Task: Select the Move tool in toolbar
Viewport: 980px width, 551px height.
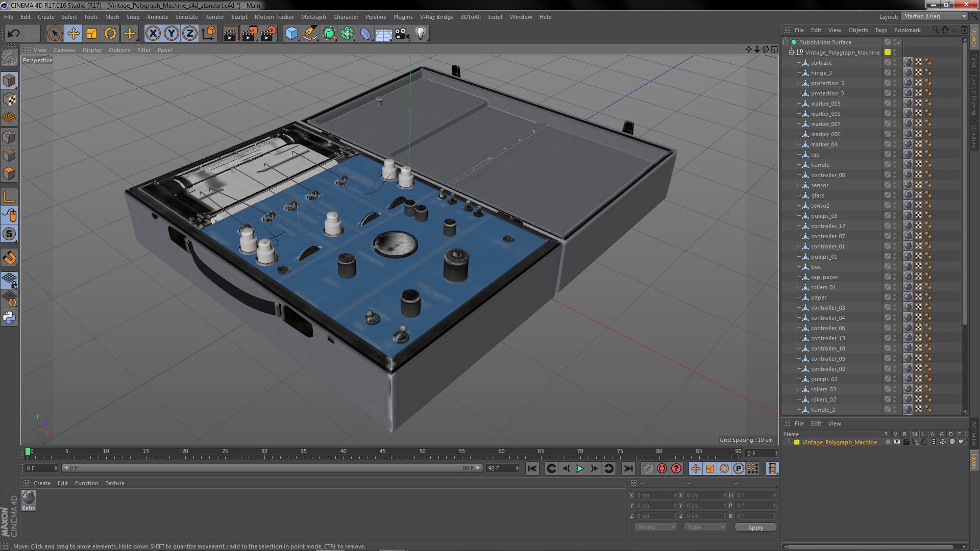Action: pyautogui.click(x=73, y=34)
